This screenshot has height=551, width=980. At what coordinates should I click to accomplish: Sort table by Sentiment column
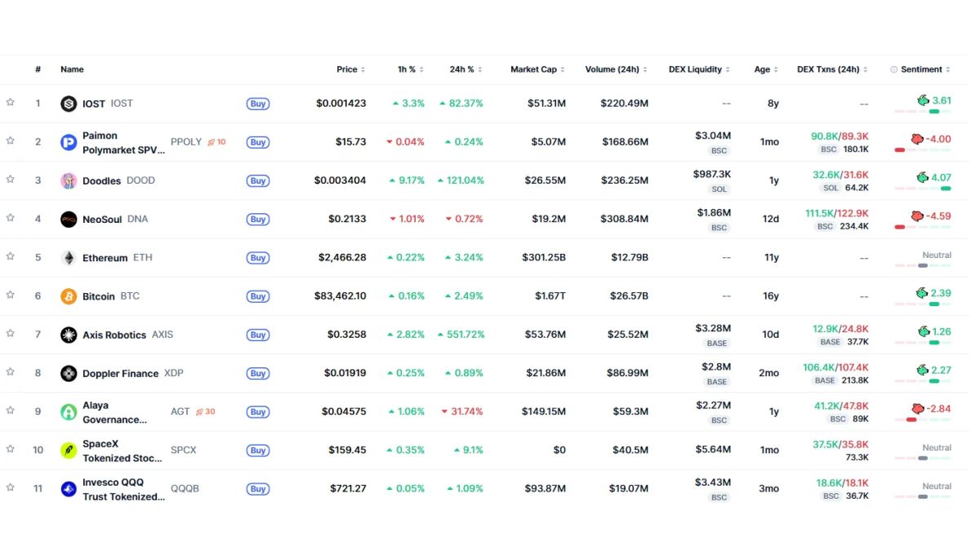coord(926,69)
